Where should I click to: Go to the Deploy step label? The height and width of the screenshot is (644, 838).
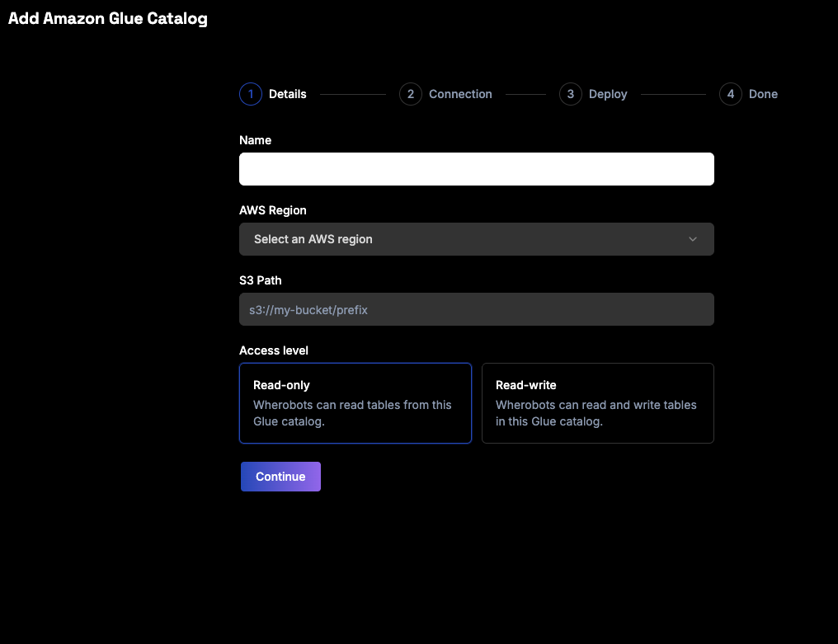click(x=608, y=94)
